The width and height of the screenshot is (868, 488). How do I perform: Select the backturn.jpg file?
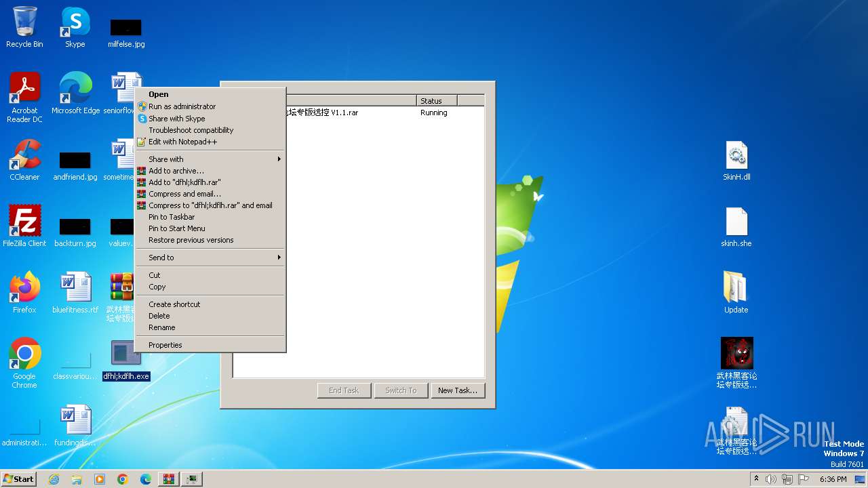pyautogui.click(x=75, y=231)
